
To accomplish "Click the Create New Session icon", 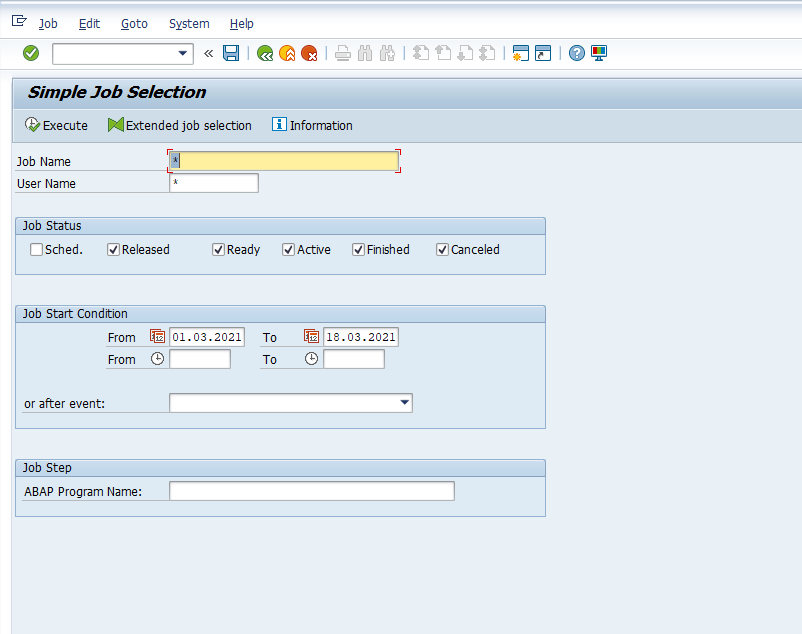I will (x=520, y=53).
